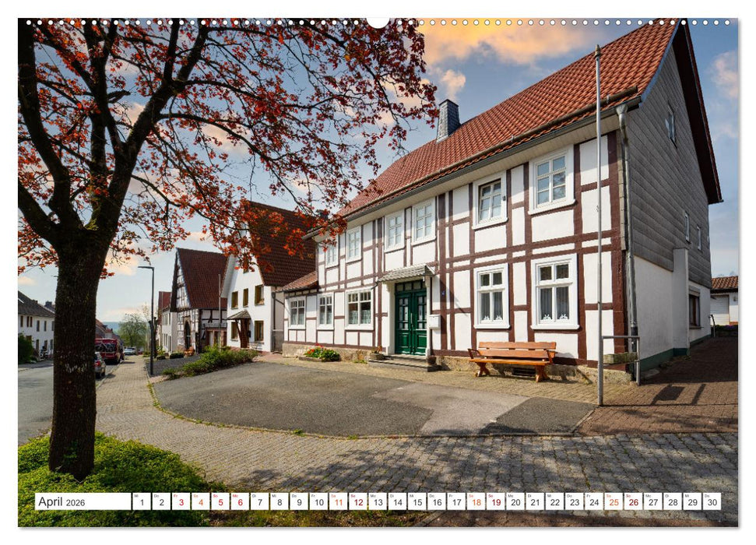Select red-marked day 3 in the calendar
The height and width of the screenshot is (545, 756).
[181, 501]
